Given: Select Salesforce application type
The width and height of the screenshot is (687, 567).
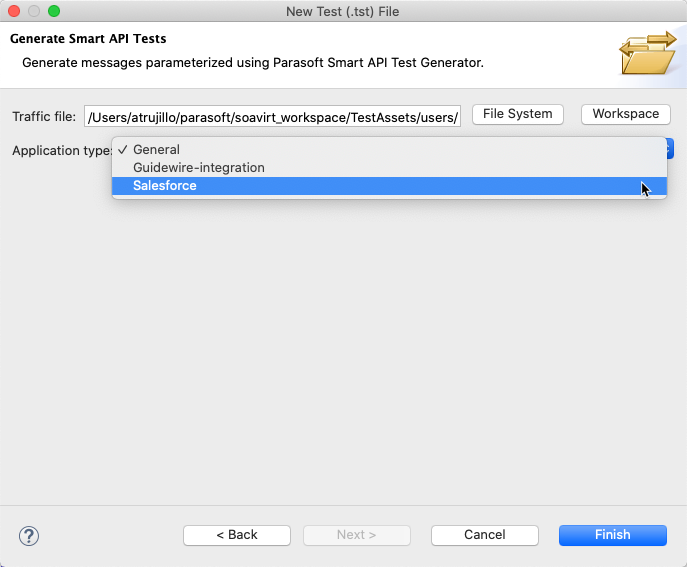Looking at the screenshot, I should point(389,186).
